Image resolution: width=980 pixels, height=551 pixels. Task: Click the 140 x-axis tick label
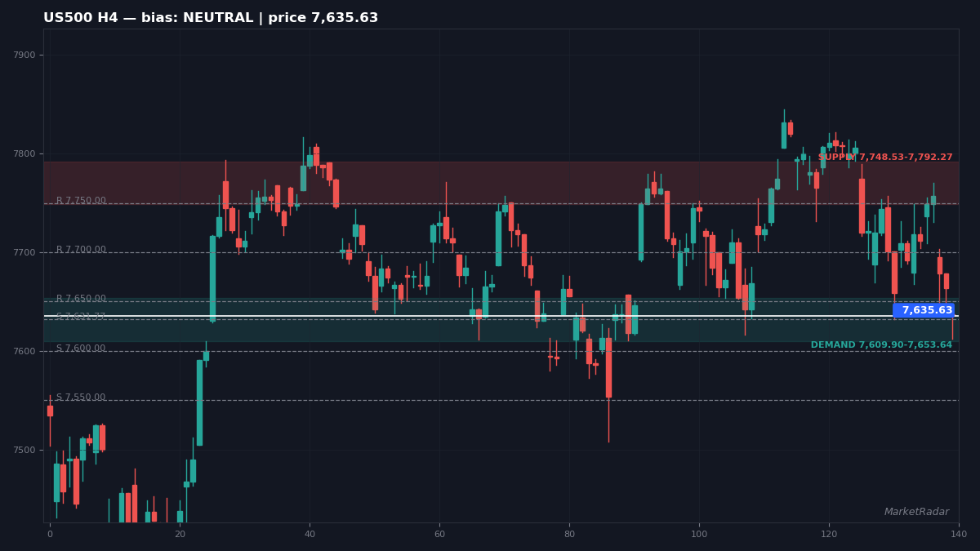tap(959, 535)
